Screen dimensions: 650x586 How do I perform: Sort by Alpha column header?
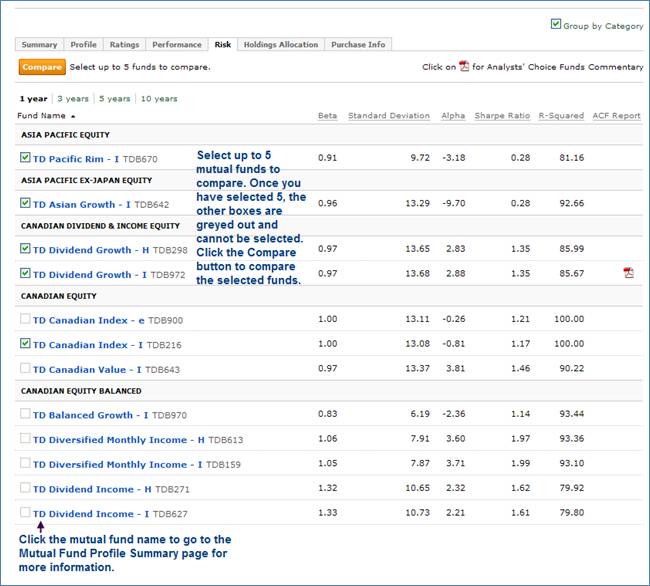[453, 116]
